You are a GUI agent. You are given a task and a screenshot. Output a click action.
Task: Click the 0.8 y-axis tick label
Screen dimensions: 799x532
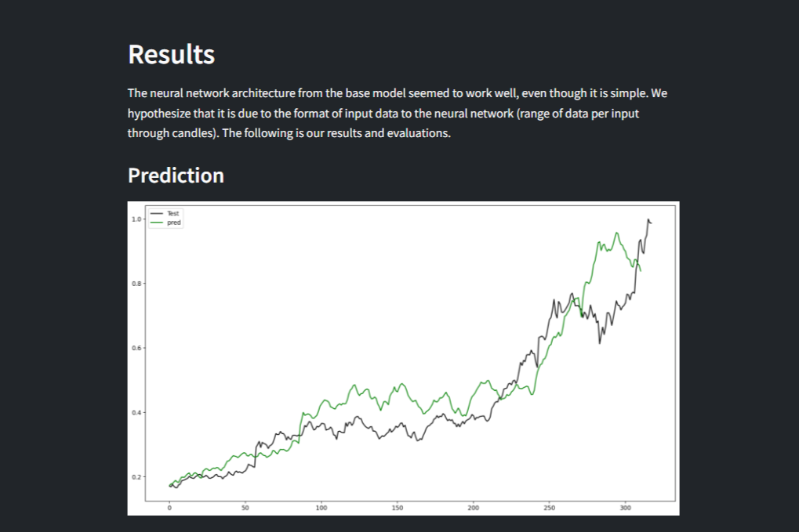point(136,284)
